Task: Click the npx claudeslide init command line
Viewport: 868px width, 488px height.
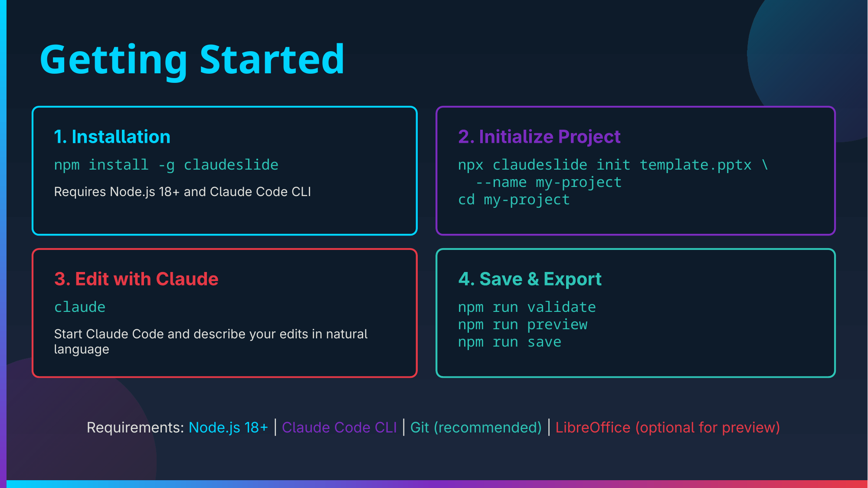Action: (x=613, y=165)
